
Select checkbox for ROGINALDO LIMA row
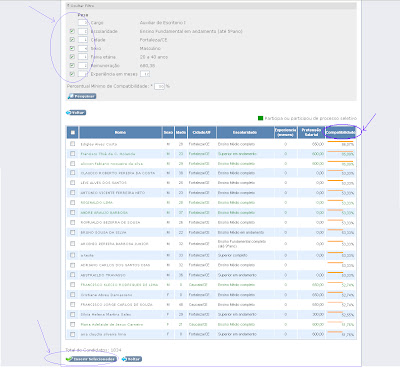click(x=72, y=202)
